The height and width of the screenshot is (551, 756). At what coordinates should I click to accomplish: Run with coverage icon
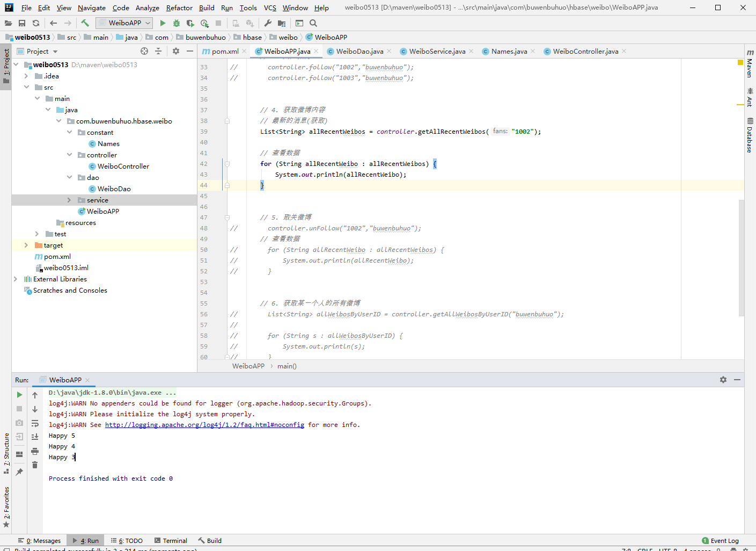(190, 23)
